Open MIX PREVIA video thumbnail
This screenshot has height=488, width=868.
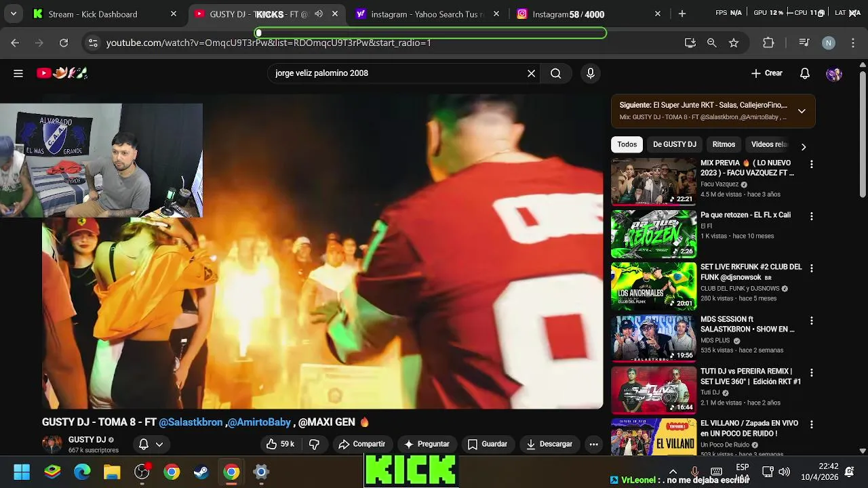(x=654, y=182)
